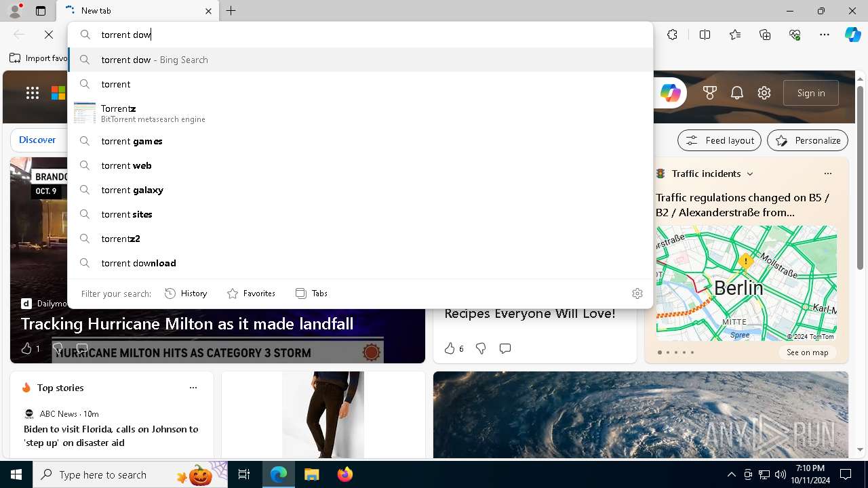Select 'torrent dow - Bing Search' suggestion
The height and width of the screenshot is (488, 868).
point(360,60)
